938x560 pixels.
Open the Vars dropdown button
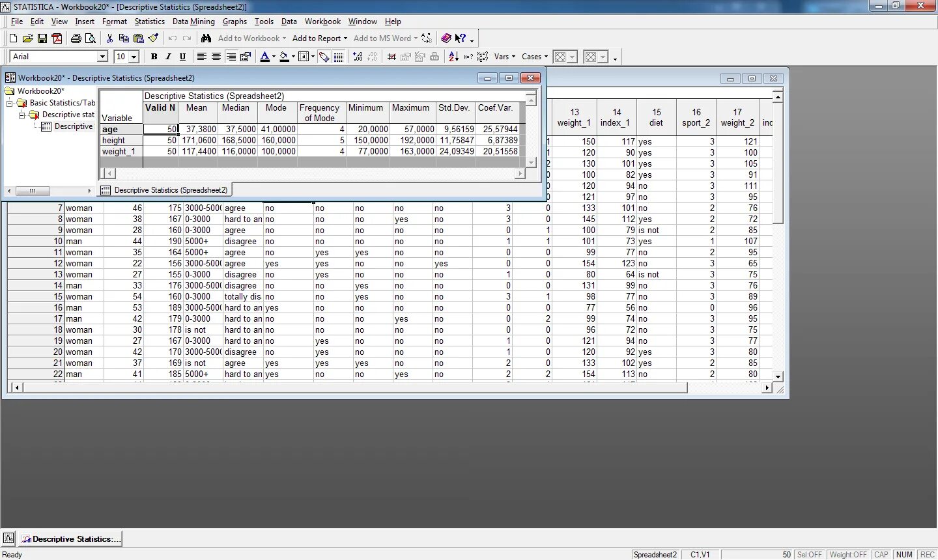pos(504,57)
